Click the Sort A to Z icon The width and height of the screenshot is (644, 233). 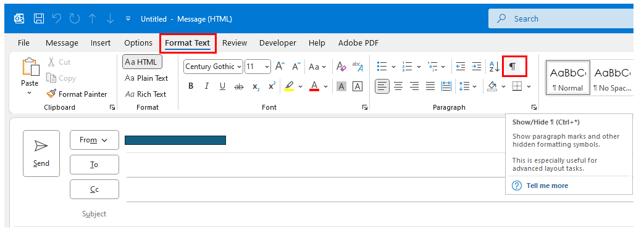(494, 67)
